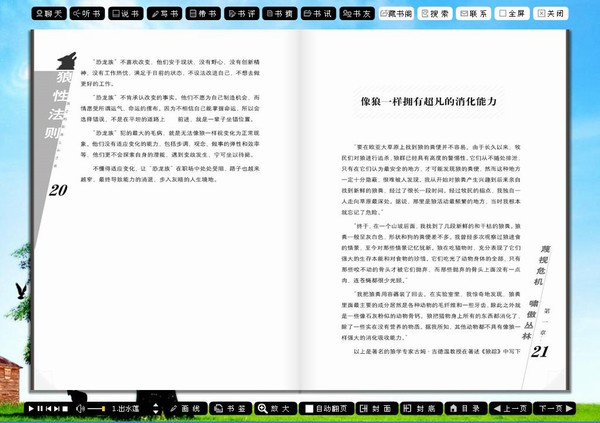Skip to the next music track
This screenshot has height=423, width=600.
[x=57, y=409]
